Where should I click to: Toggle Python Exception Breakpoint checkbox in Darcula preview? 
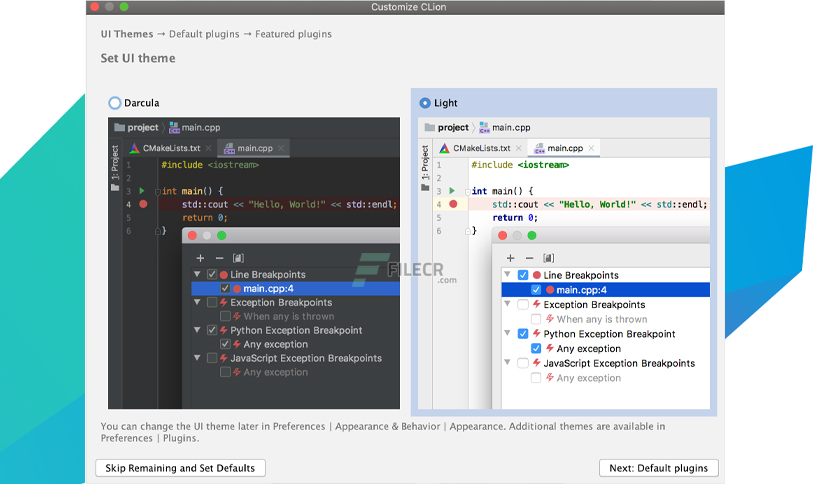(212, 330)
